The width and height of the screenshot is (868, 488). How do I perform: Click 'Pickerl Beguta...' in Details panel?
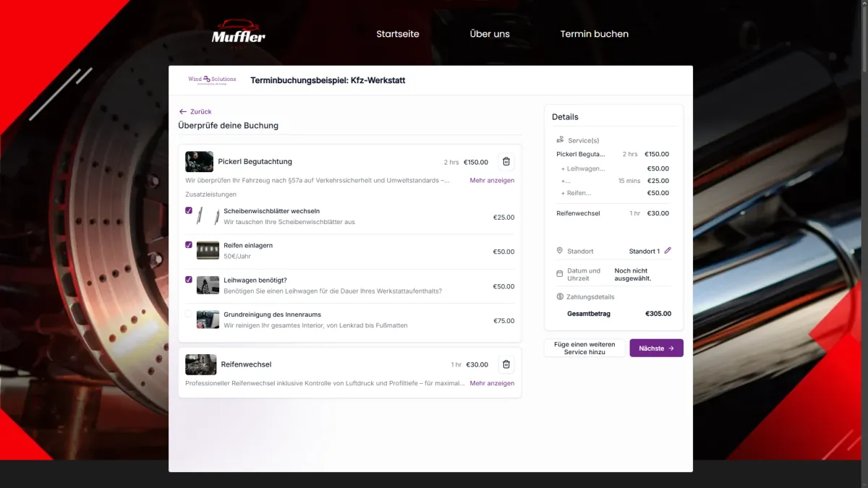pyautogui.click(x=580, y=154)
